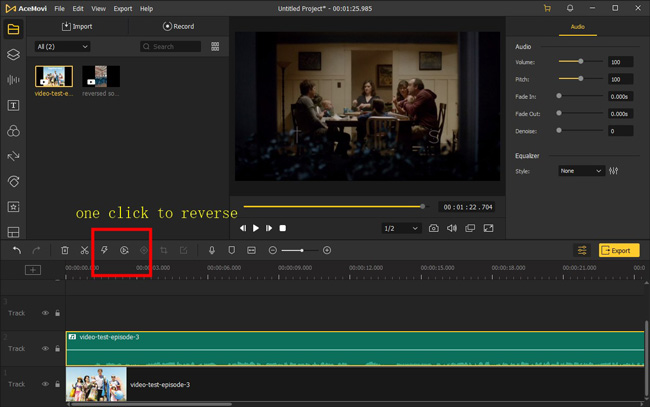Toggle grid view of media library
The image size is (650, 407).
(215, 46)
